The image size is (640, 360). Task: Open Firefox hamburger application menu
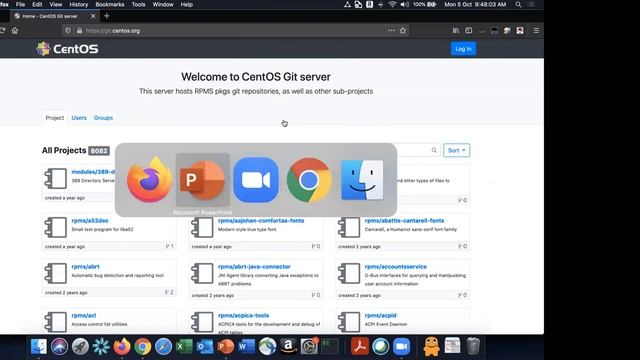coord(536,31)
